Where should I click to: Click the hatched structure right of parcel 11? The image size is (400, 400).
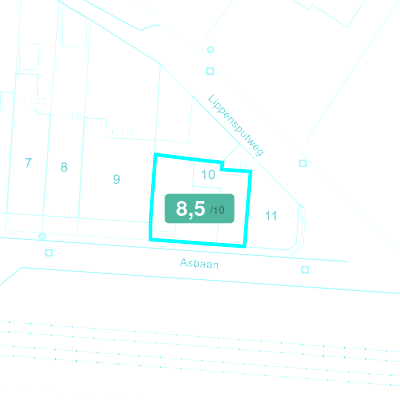(299, 231)
